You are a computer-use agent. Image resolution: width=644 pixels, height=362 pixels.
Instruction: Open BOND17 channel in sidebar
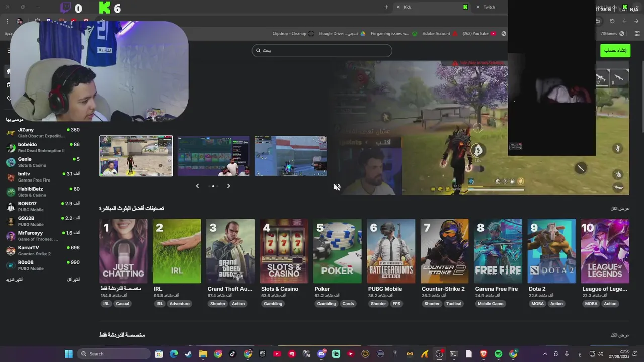click(x=43, y=206)
